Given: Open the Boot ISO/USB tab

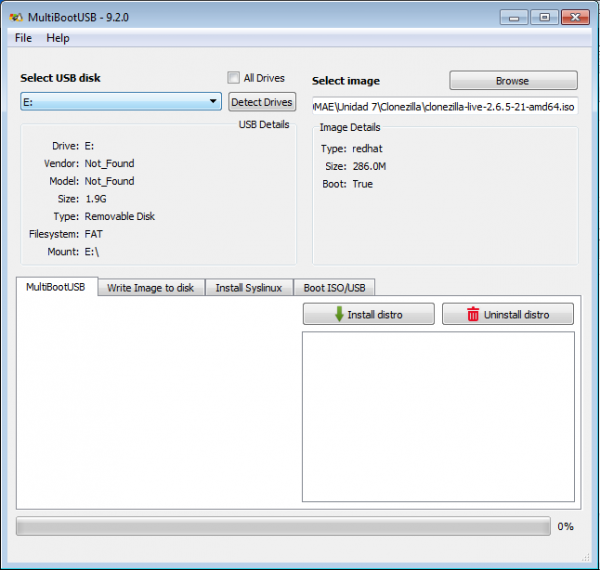Looking at the screenshot, I should (x=334, y=288).
